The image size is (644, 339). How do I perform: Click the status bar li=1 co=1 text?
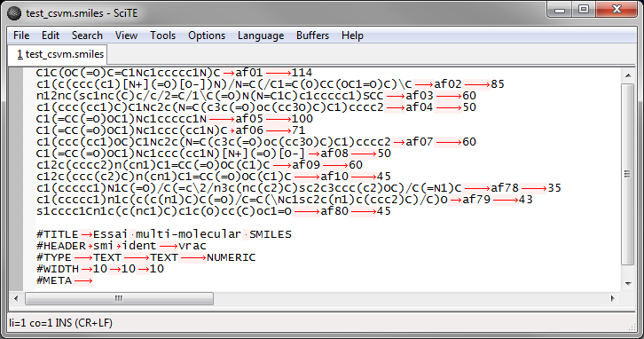60,323
